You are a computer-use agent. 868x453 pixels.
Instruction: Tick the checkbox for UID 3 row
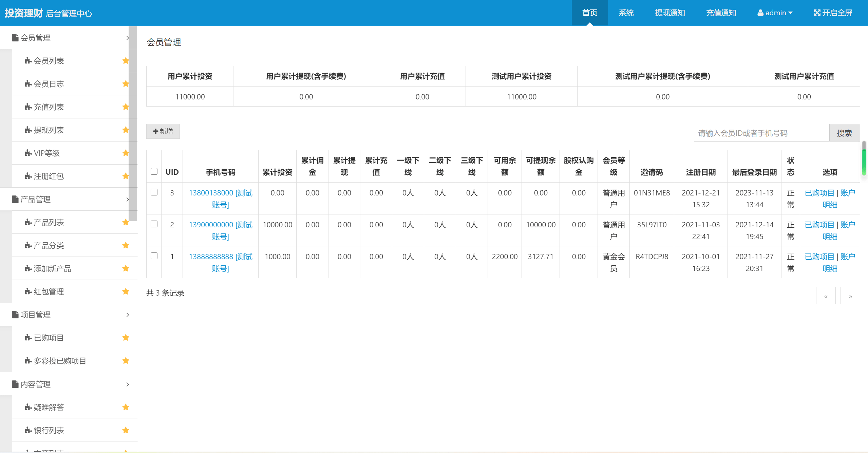pos(154,192)
